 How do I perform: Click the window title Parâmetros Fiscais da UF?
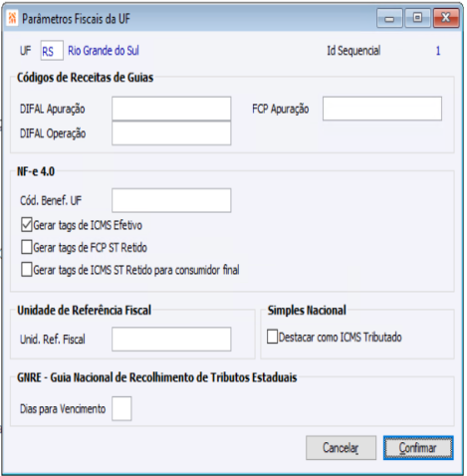[x=76, y=19]
